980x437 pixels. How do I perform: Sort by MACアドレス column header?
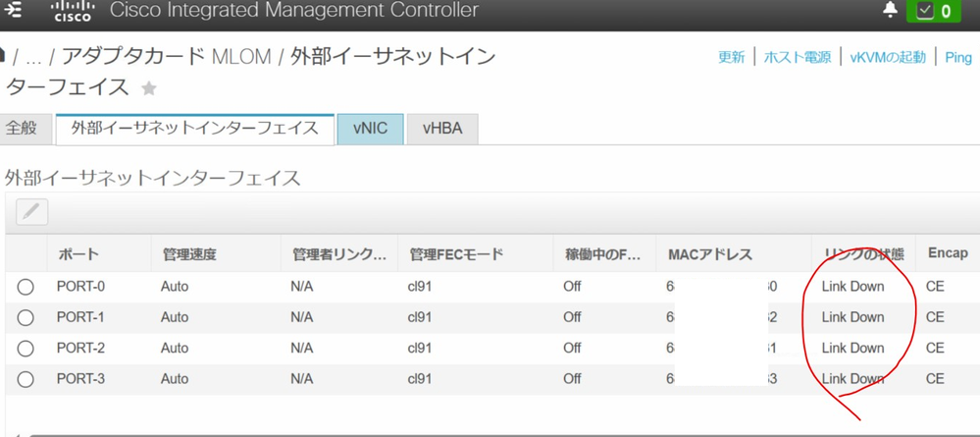[710, 253]
